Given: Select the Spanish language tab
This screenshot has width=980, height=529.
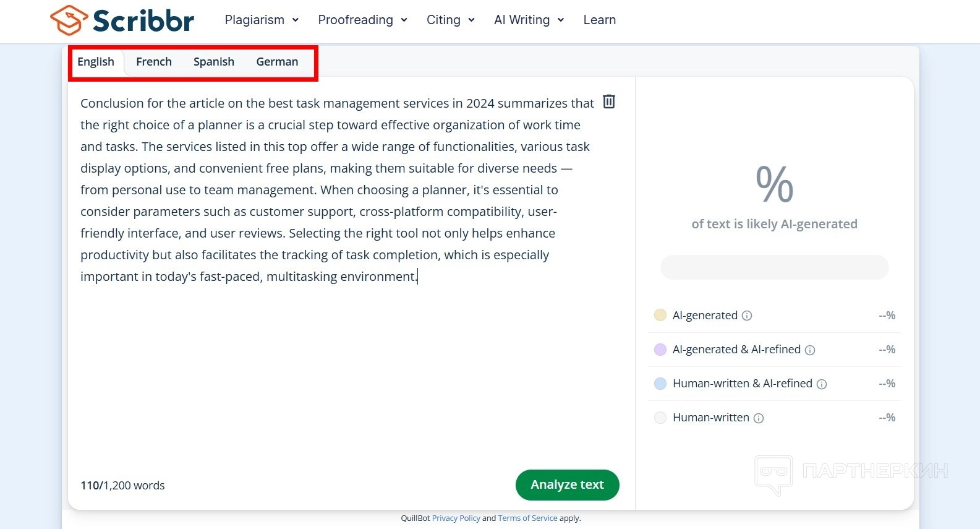Looking at the screenshot, I should 214,62.
